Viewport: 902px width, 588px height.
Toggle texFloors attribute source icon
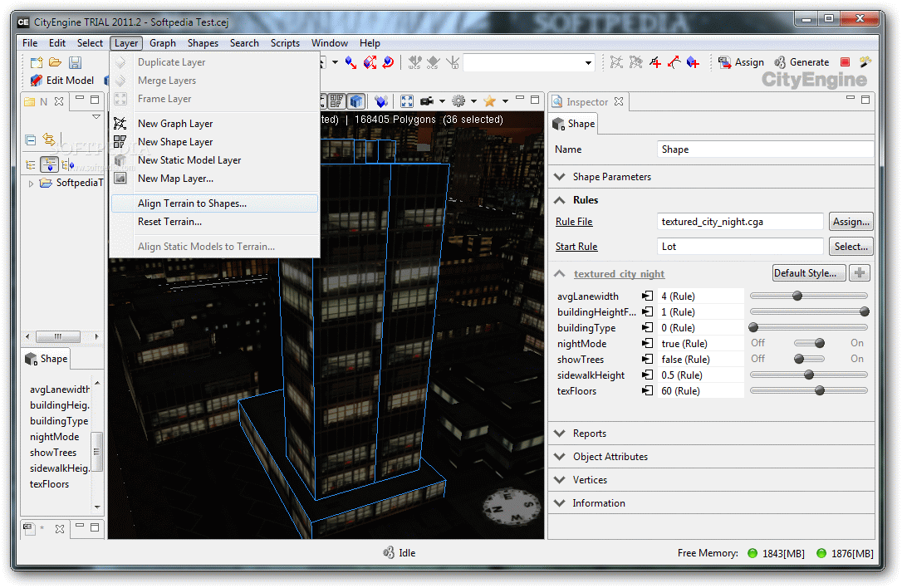[648, 391]
